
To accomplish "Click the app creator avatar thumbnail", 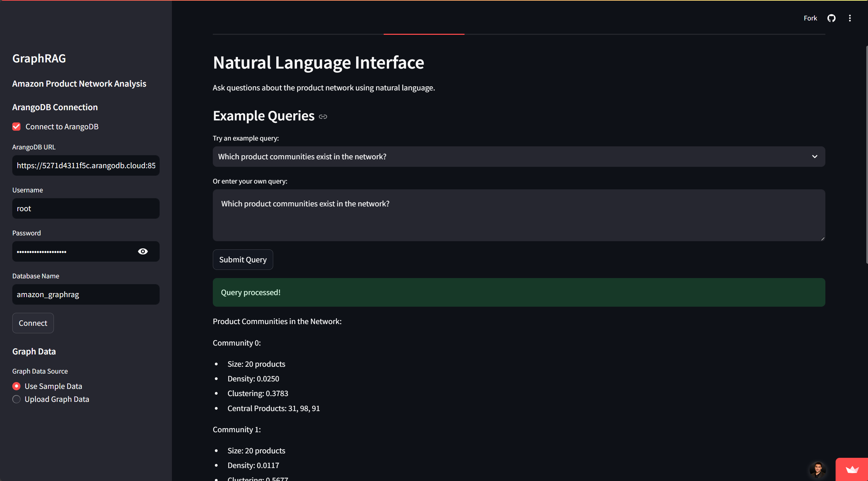I will (x=818, y=470).
